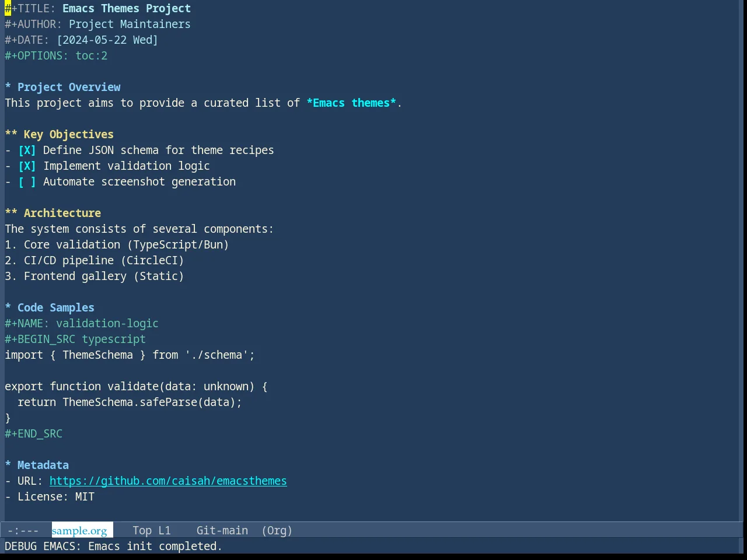Click list item '2. CI/CD pipeline (CircleCI)'
Image resolution: width=747 pixels, height=560 pixels.
pos(95,261)
